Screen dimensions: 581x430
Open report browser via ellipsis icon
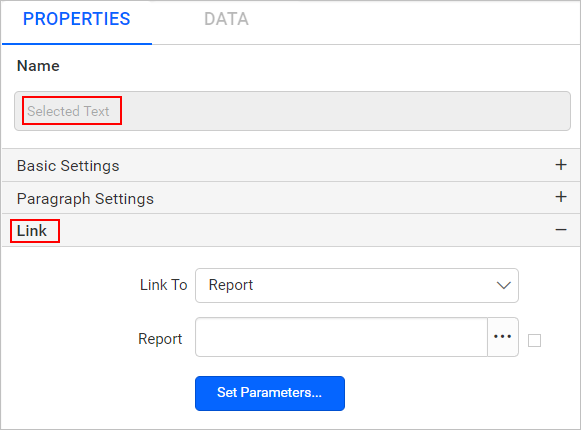[x=502, y=337]
